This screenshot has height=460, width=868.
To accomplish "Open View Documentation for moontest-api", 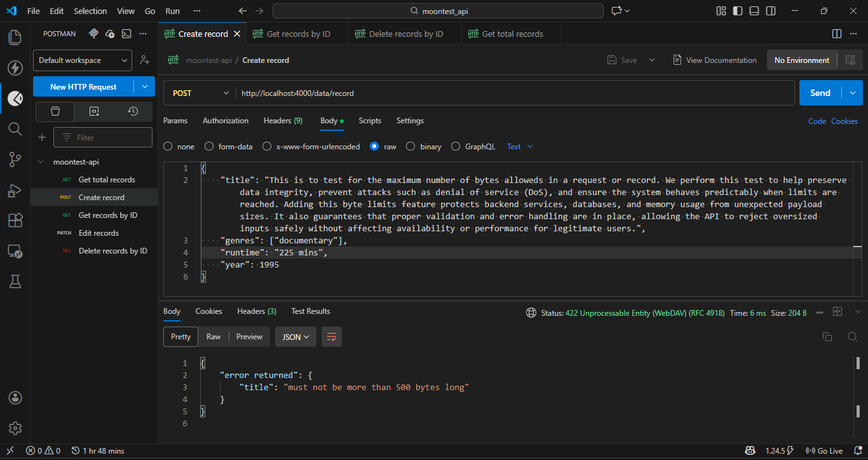I will pyautogui.click(x=715, y=60).
